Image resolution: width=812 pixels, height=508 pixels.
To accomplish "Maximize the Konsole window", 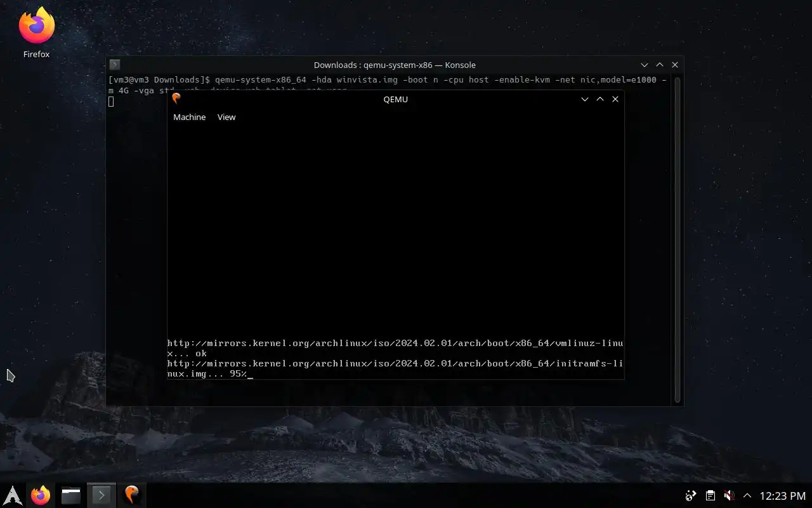I will point(660,65).
